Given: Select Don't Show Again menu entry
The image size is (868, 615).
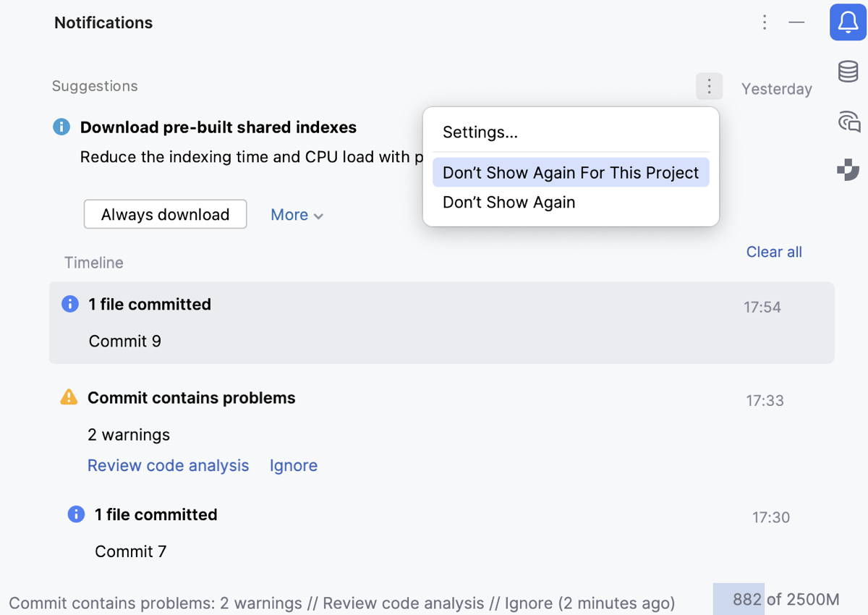Looking at the screenshot, I should (509, 203).
